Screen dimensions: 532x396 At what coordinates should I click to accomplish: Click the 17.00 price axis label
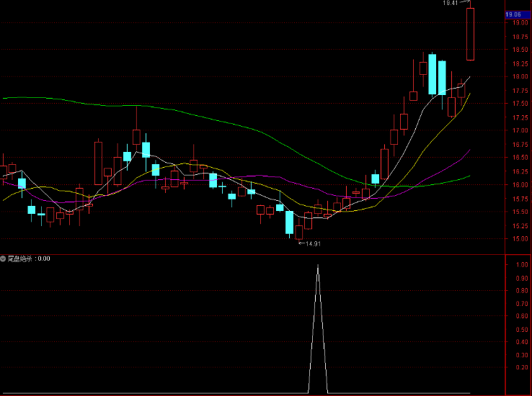pos(520,131)
